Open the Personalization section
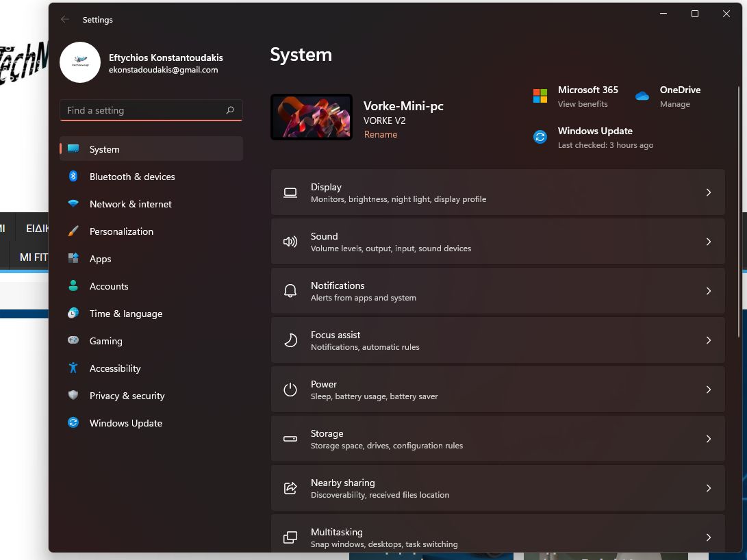 [x=151, y=231]
